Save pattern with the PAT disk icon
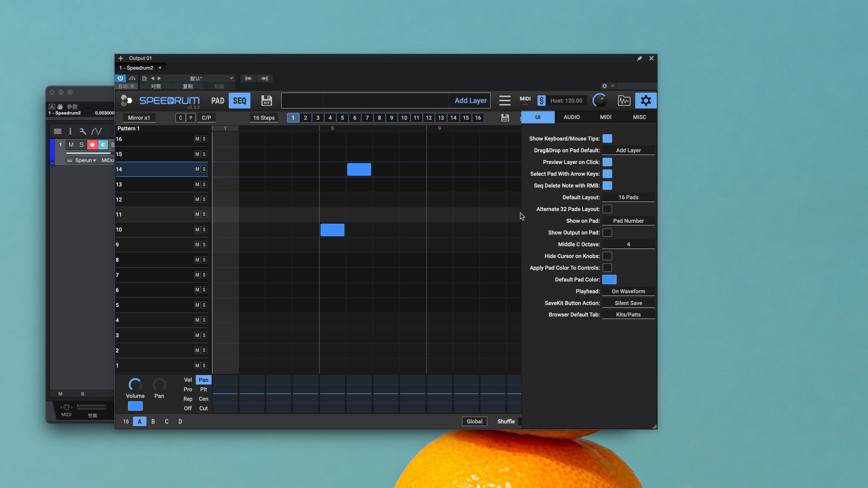Image resolution: width=868 pixels, height=488 pixels. point(505,117)
